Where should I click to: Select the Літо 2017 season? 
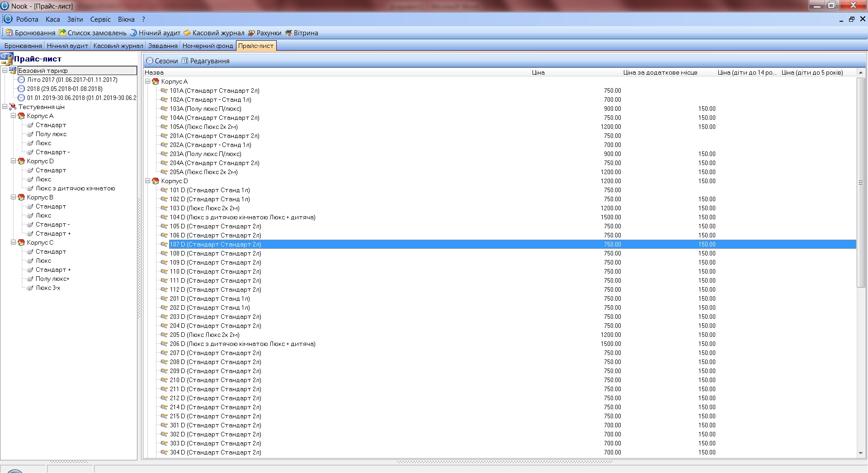[72, 80]
